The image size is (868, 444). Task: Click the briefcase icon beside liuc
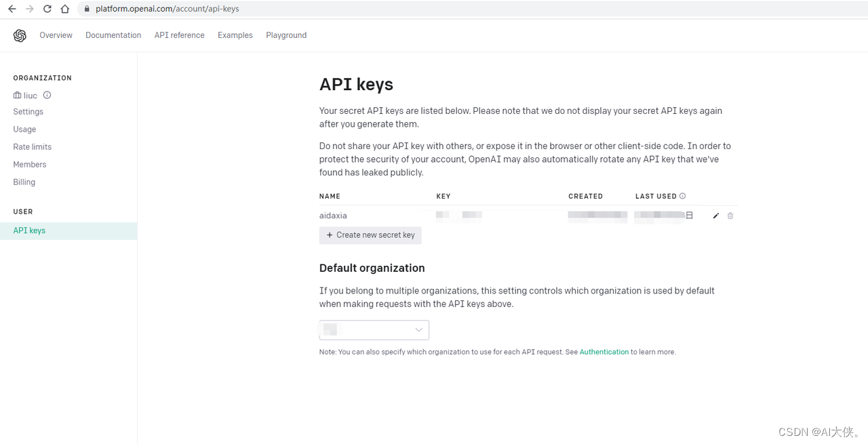(x=17, y=96)
